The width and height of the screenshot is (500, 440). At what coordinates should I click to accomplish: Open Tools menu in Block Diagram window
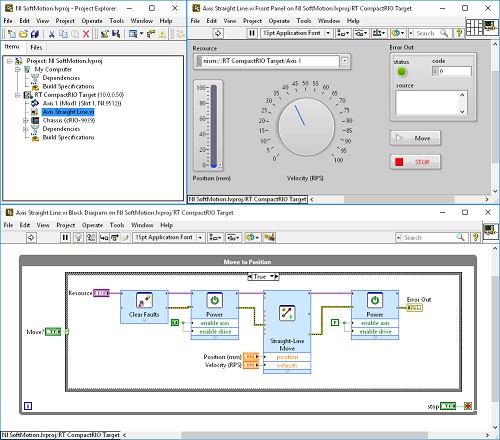click(117, 225)
